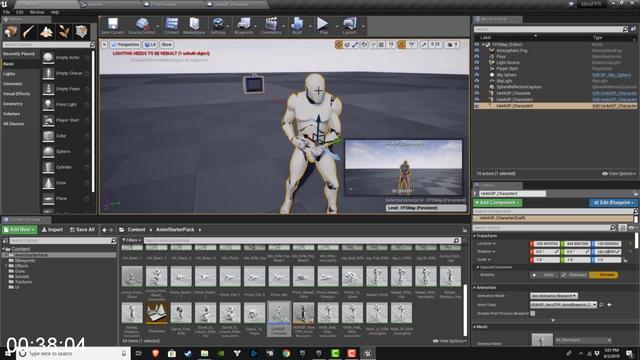
Task: Collapse the Animation section
Action: tap(475, 288)
